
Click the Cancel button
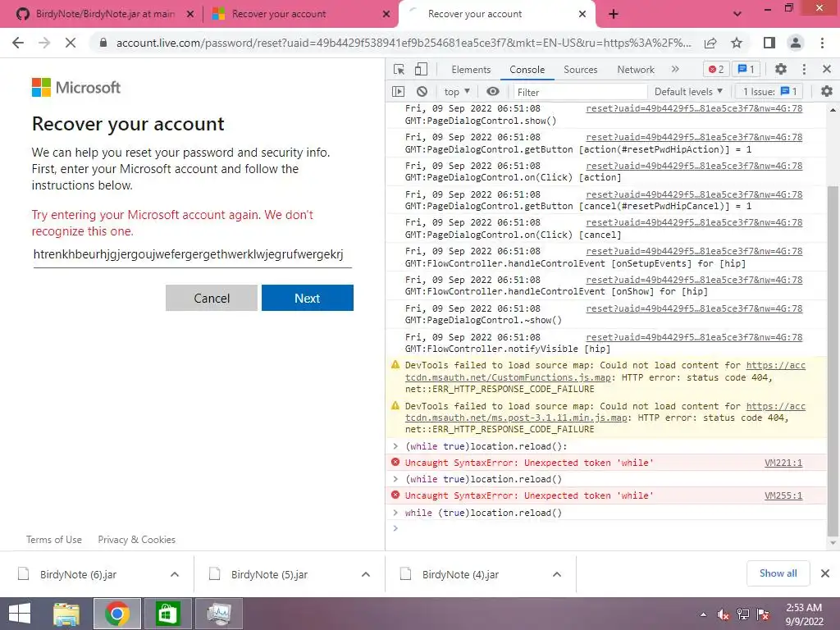point(211,298)
